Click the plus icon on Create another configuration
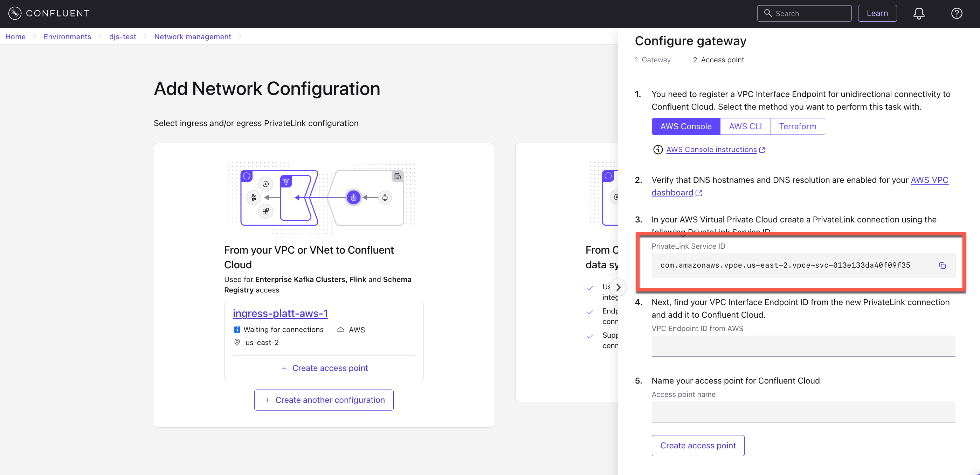 (267, 400)
